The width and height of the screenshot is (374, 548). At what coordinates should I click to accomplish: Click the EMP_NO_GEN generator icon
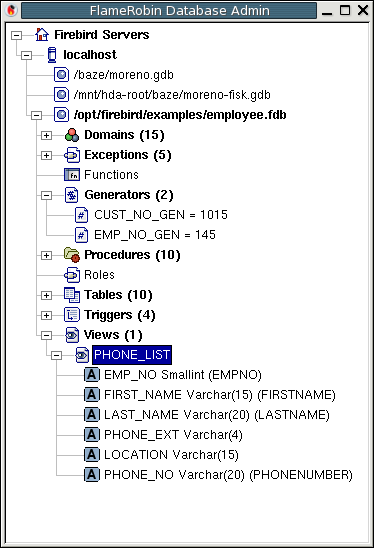coord(81,235)
